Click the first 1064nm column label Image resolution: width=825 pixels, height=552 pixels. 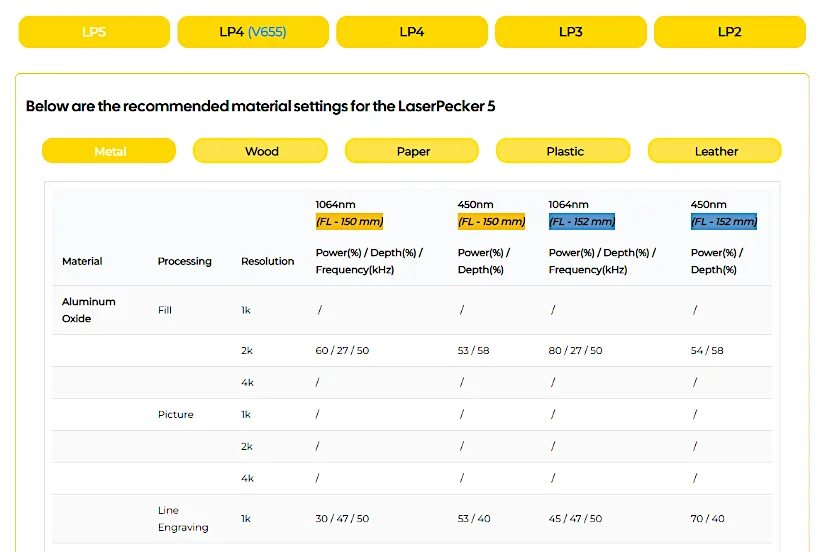[x=336, y=204]
